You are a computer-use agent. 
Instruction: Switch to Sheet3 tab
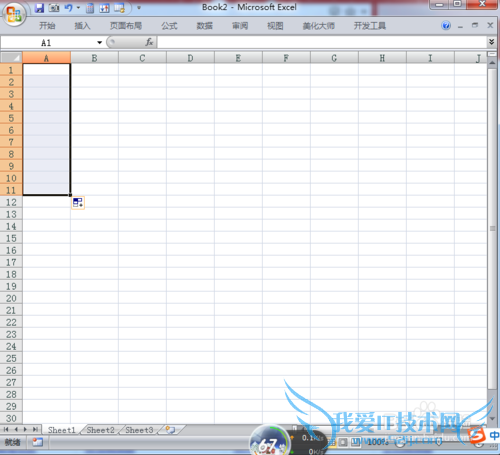click(139, 430)
